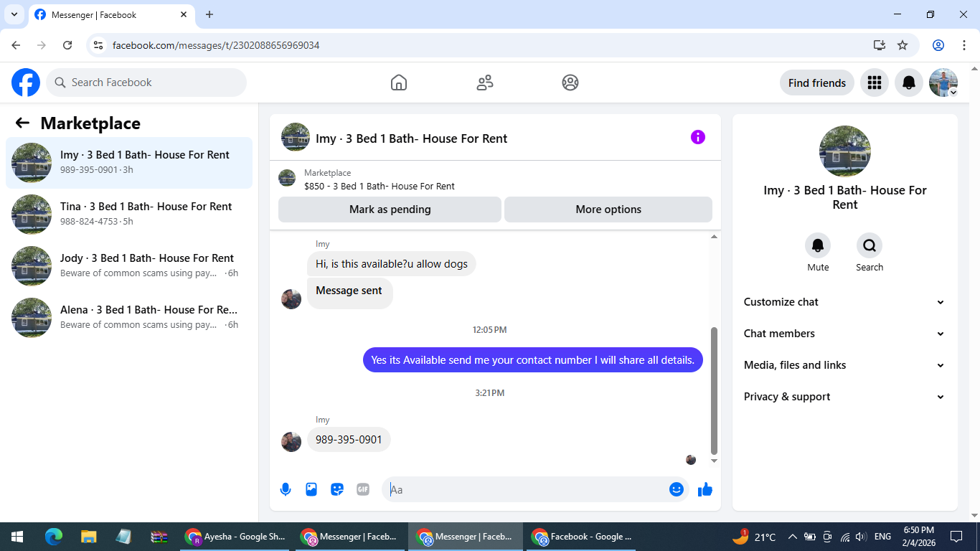Open conversation information purple icon
Screen dimensions: 980x551
698,137
